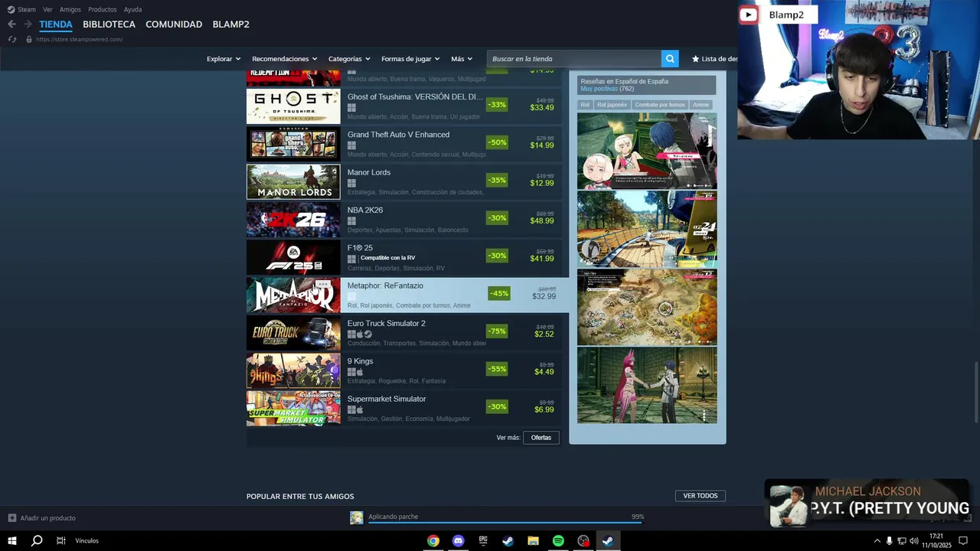Expand the Explorar dropdown
The image size is (980, 551).
[x=223, y=59]
